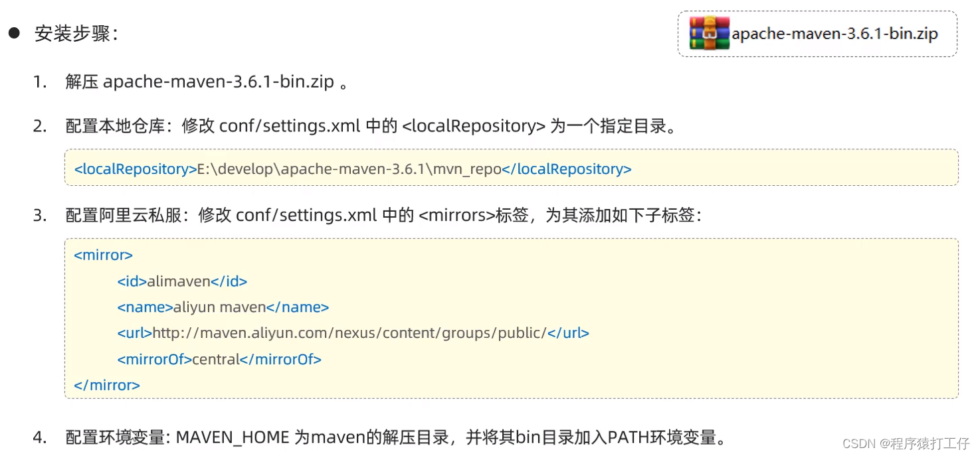
Task: Click the closing </mirror> tag line
Action: pos(107,385)
